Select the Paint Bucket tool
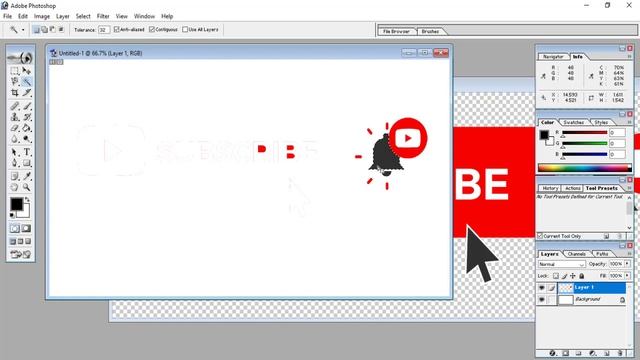The height and width of the screenshot is (360, 640). click(x=27, y=128)
